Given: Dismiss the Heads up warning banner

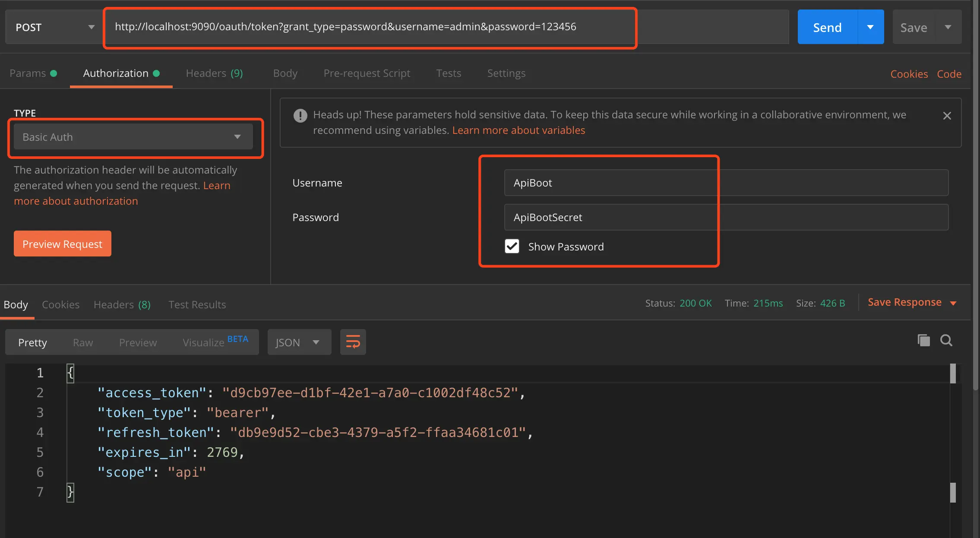Looking at the screenshot, I should [947, 116].
